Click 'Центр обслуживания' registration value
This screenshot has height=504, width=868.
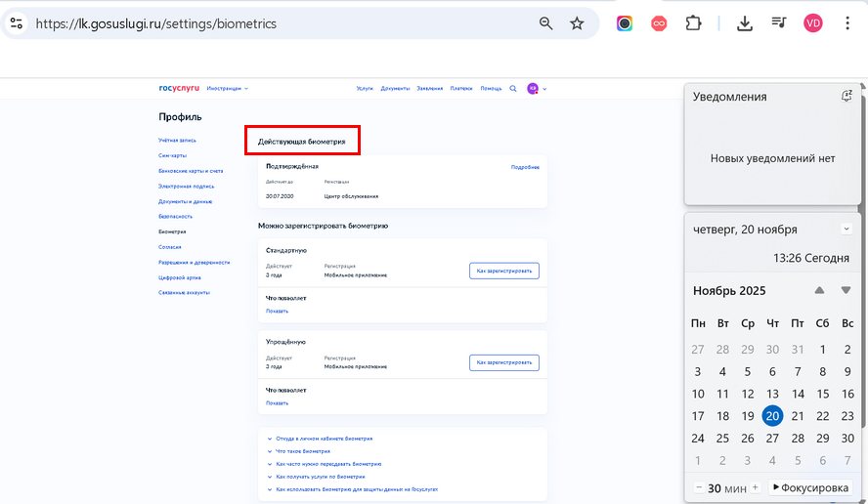point(351,196)
